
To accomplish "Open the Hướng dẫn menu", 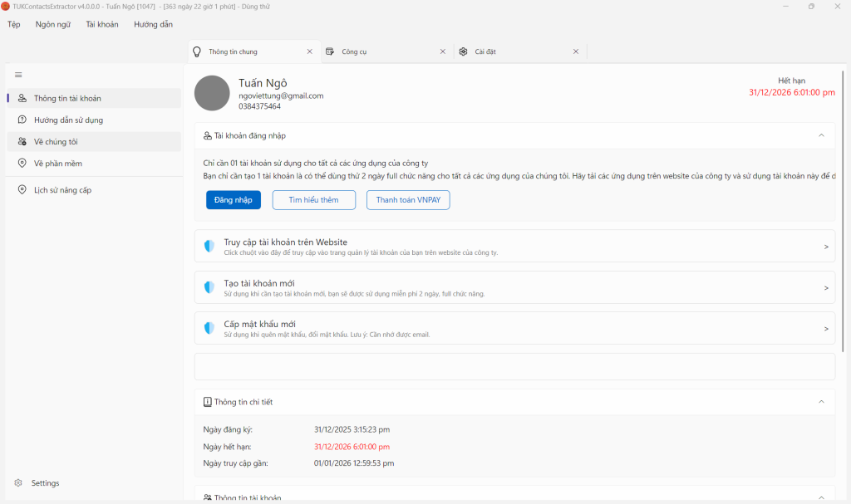I will pos(153,24).
